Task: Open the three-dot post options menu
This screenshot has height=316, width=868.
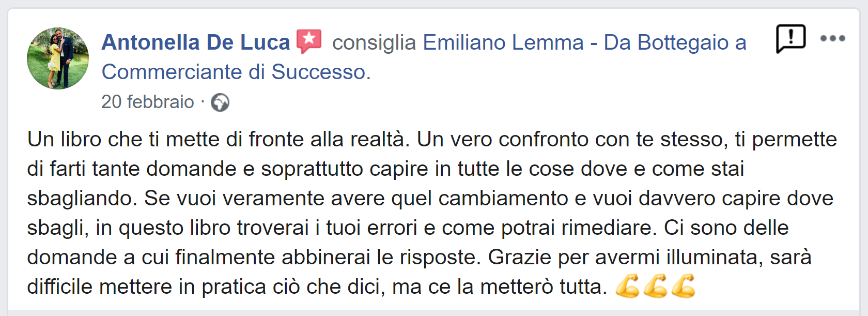Action: click(x=833, y=38)
